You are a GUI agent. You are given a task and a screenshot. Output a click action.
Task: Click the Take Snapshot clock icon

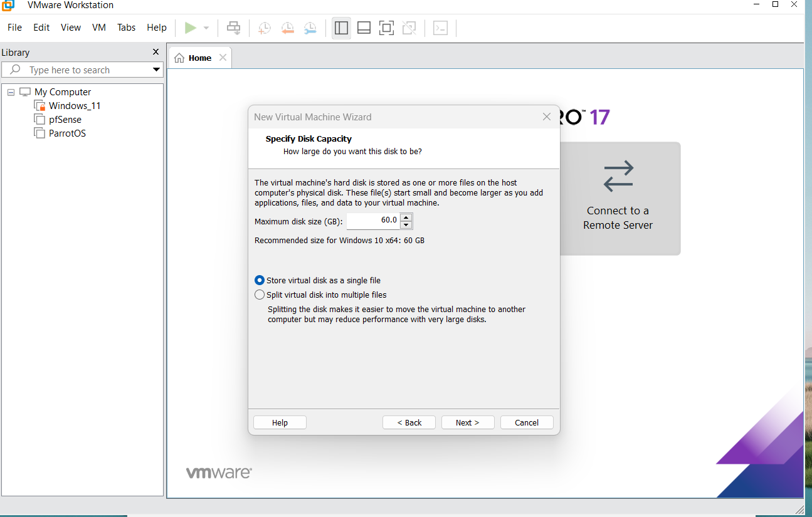(265, 28)
